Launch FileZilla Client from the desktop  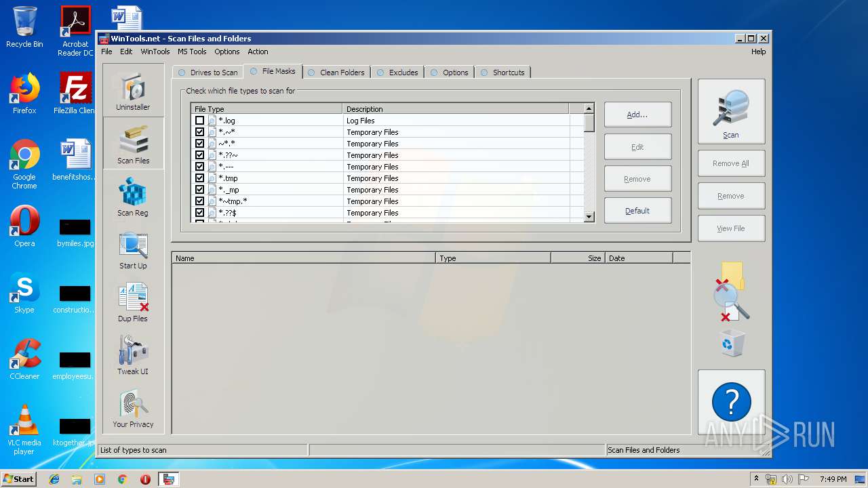[x=75, y=94]
